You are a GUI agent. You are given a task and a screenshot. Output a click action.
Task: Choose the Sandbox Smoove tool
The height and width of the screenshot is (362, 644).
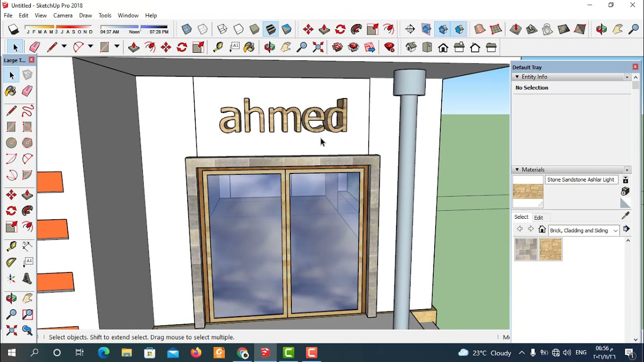[x=516, y=29]
